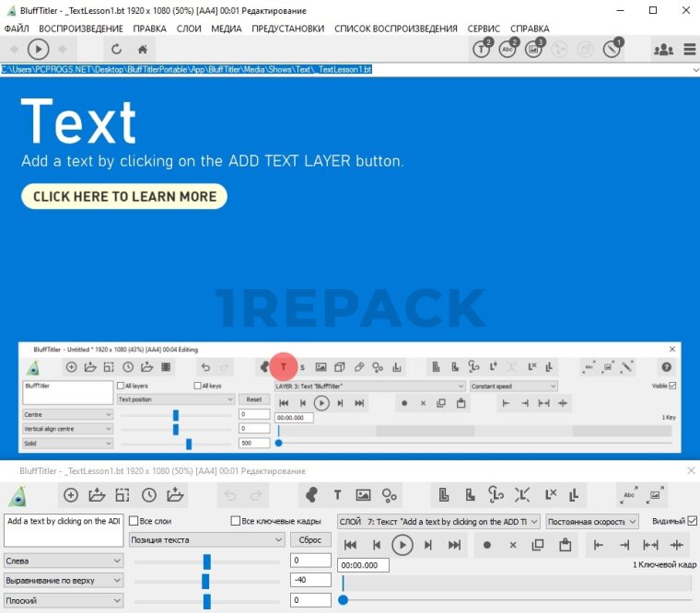This screenshot has width=700, height=613.
Task: Open the 'ПРЕДУСТАНОВКИ' menu
Action: point(287,29)
